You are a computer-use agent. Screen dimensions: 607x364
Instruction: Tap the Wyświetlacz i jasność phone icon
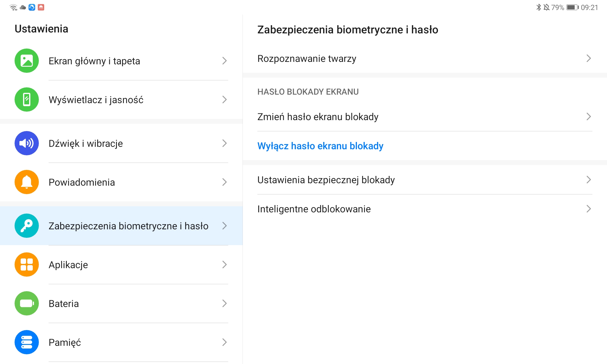[27, 99]
